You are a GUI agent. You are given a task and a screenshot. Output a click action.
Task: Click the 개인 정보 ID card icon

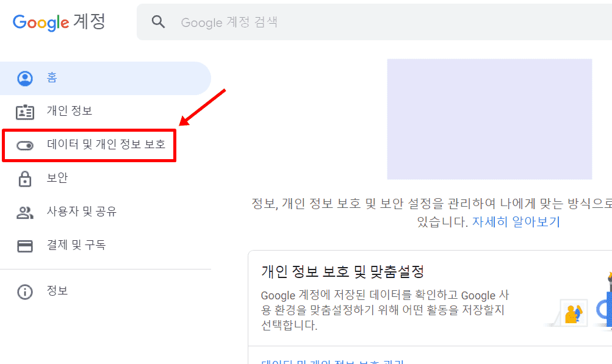(25, 112)
